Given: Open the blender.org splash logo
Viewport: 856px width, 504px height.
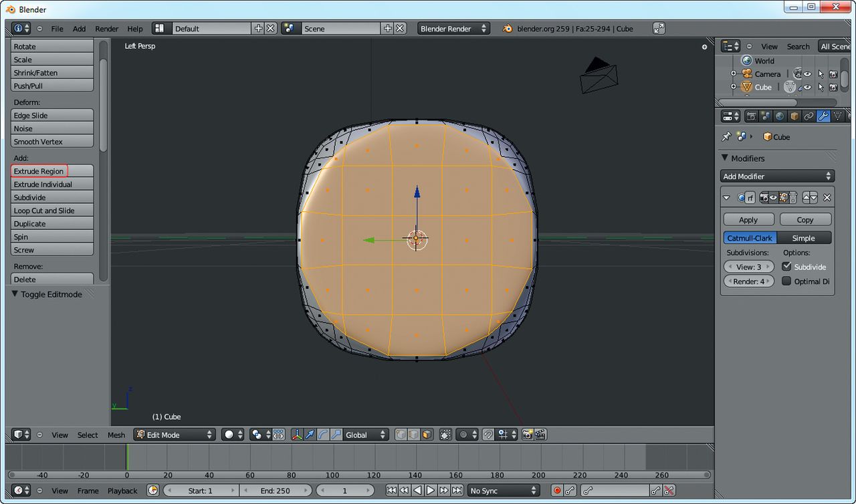Looking at the screenshot, I should click(508, 29).
